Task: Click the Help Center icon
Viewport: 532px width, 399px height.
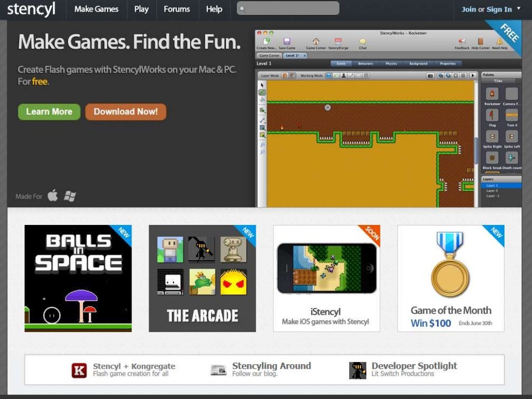Action: [481, 42]
